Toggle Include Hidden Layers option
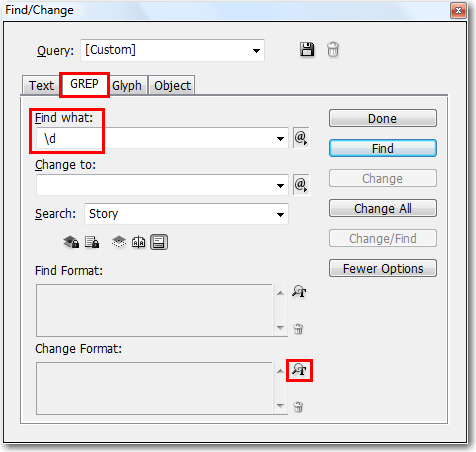The height and width of the screenshot is (452, 476). pos(119,242)
